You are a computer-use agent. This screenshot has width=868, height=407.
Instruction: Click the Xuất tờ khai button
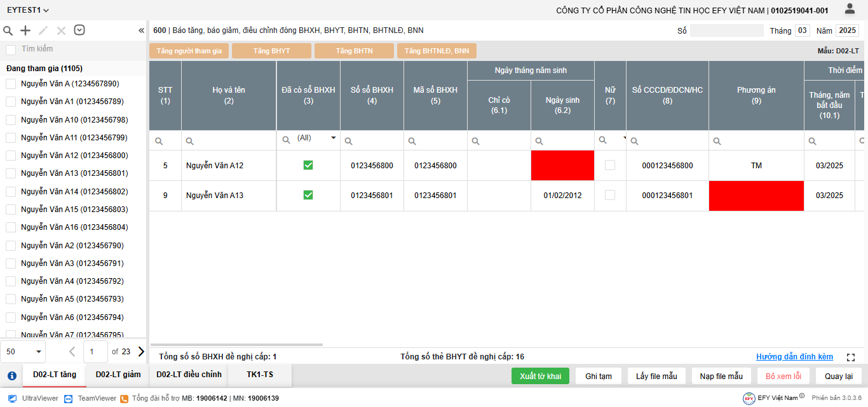coord(540,376)
